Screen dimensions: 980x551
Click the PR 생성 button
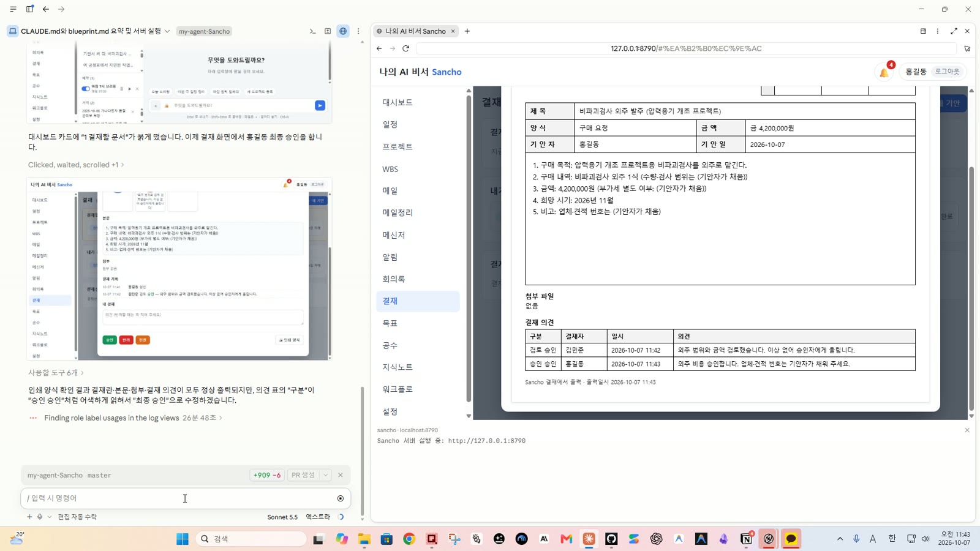(x=304, y=475)
